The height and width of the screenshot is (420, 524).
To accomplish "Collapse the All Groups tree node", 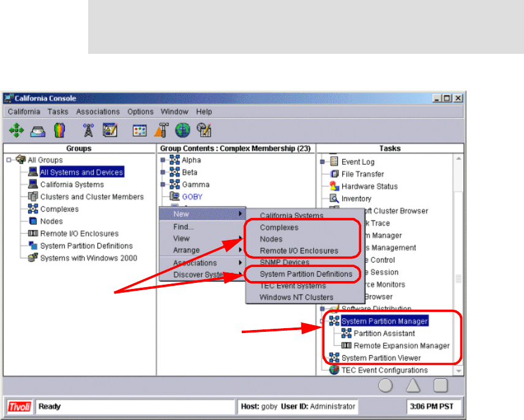I will [9, 160].
